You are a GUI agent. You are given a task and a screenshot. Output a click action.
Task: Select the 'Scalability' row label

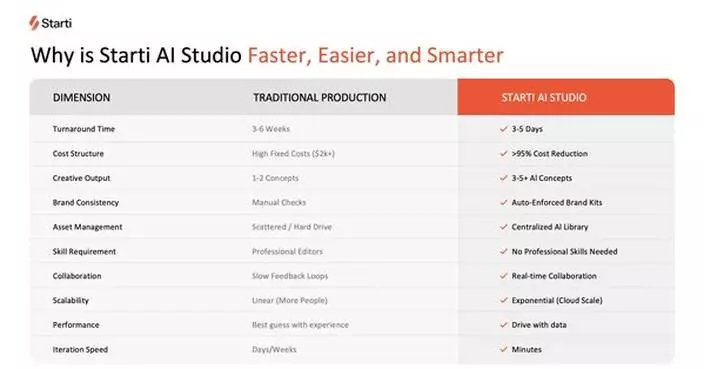[70, 300]
